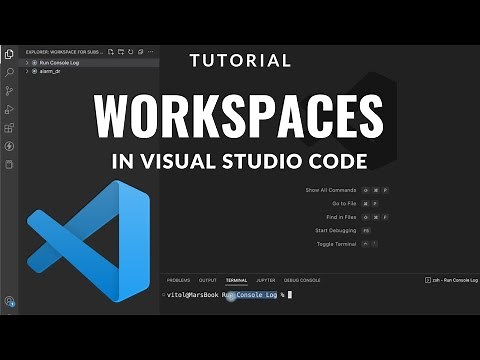The image size is (480, 360).
Task: Click the New Folder icon in Explorer header
Action: [121, 52]
